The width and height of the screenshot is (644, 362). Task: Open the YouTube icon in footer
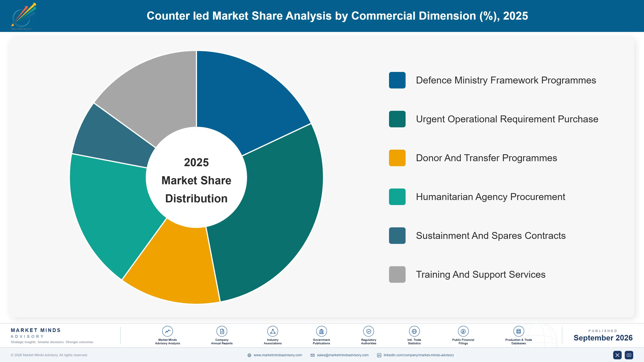click(629, 355)
